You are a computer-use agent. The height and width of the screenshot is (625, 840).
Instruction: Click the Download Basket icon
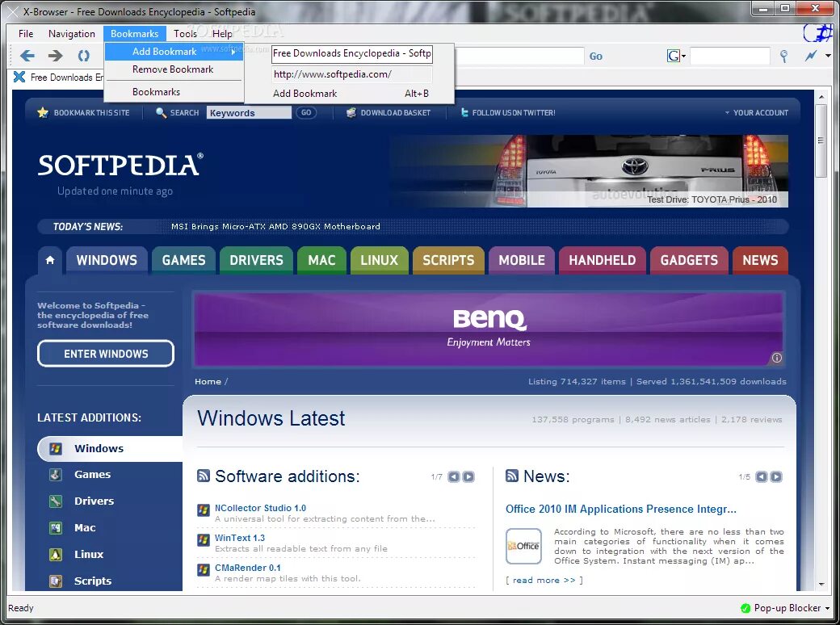point(351,112)
